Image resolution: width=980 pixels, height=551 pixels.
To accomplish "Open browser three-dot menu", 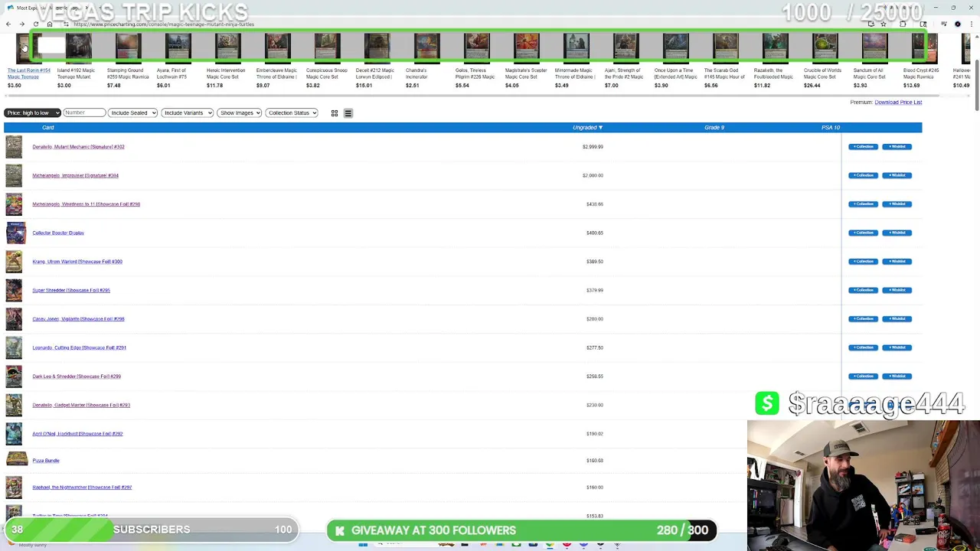I will pyautogui.click(x=971, y=24).
